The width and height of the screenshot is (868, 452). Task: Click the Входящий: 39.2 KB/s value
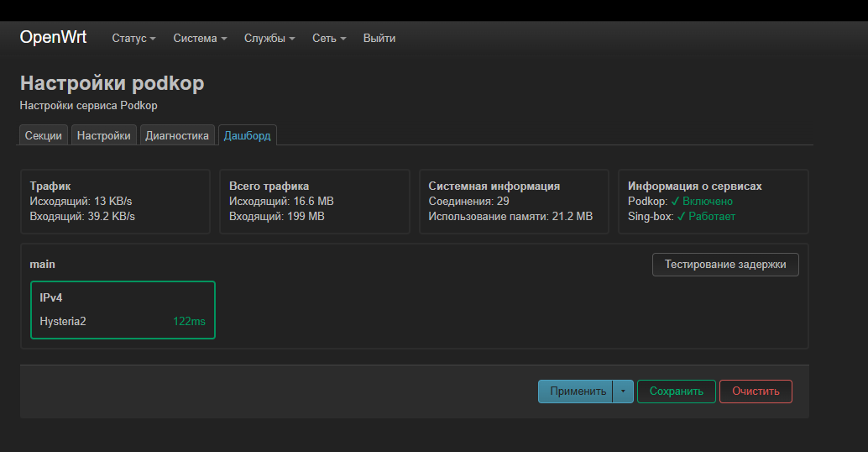click(x=82, y=216)
